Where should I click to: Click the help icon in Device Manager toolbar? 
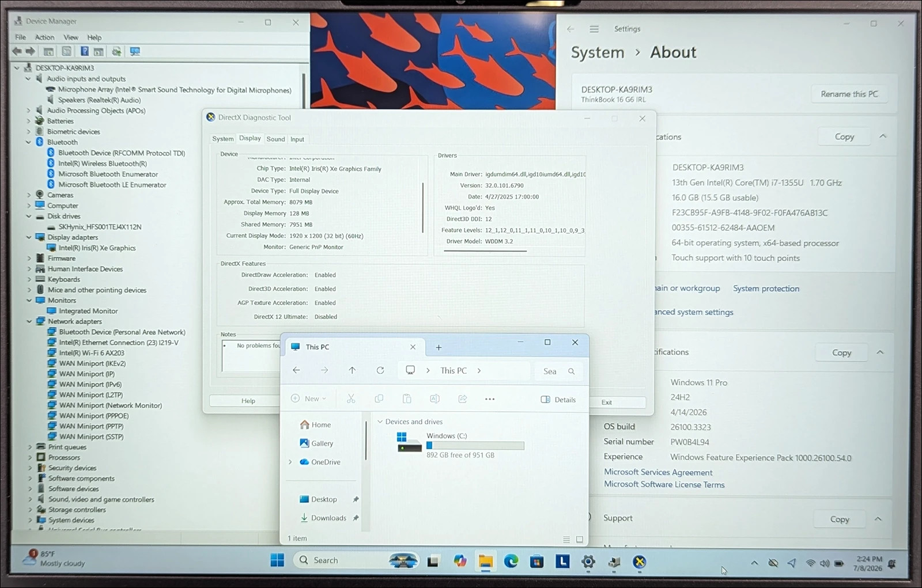tap(84, 51)
